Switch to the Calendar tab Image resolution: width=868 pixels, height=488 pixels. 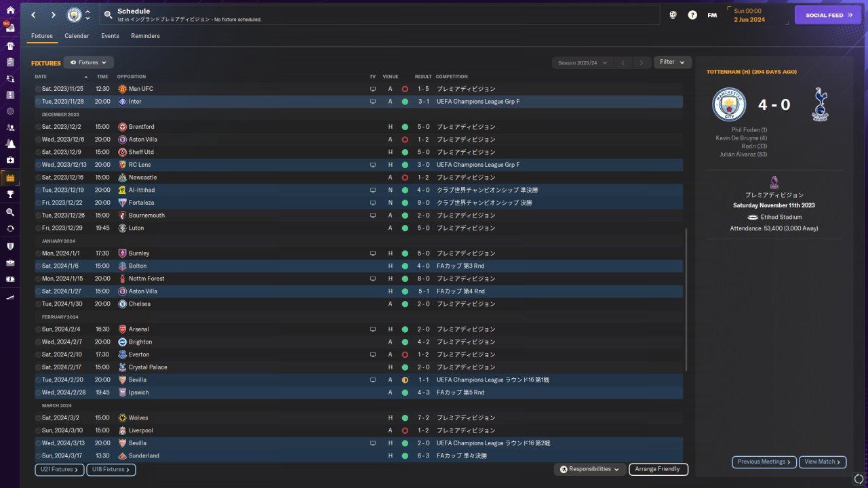(77, 36)
